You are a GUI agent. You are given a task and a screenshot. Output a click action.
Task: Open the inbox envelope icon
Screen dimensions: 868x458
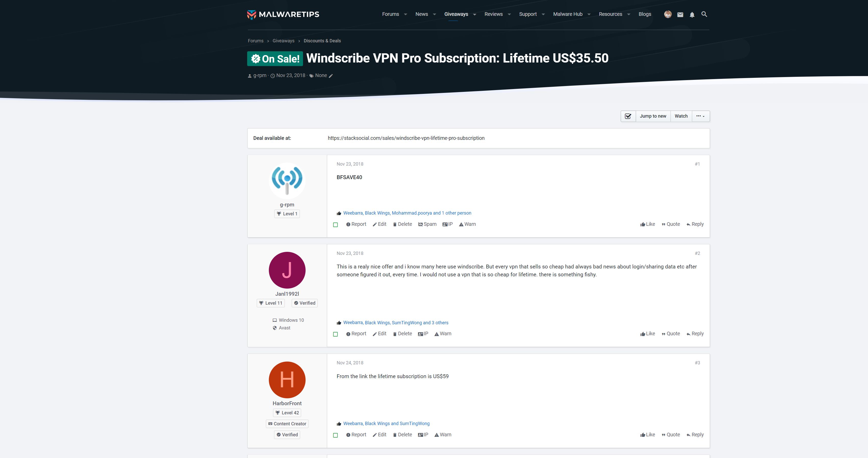click(680, 15)
